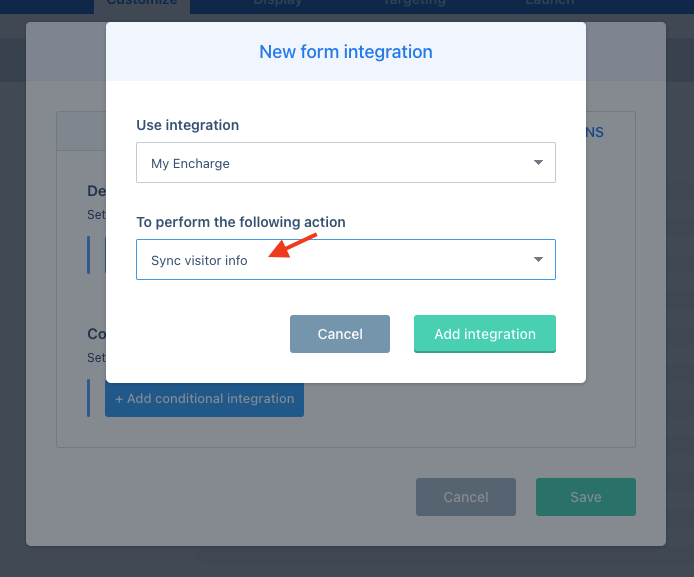Click caret arrow in Sync visitor info field
This screenshot has height=577, width=694.
538,259
